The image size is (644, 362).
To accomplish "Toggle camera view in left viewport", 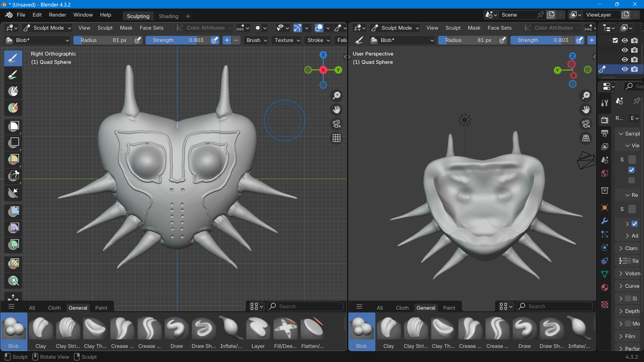I will coord(336,124).
